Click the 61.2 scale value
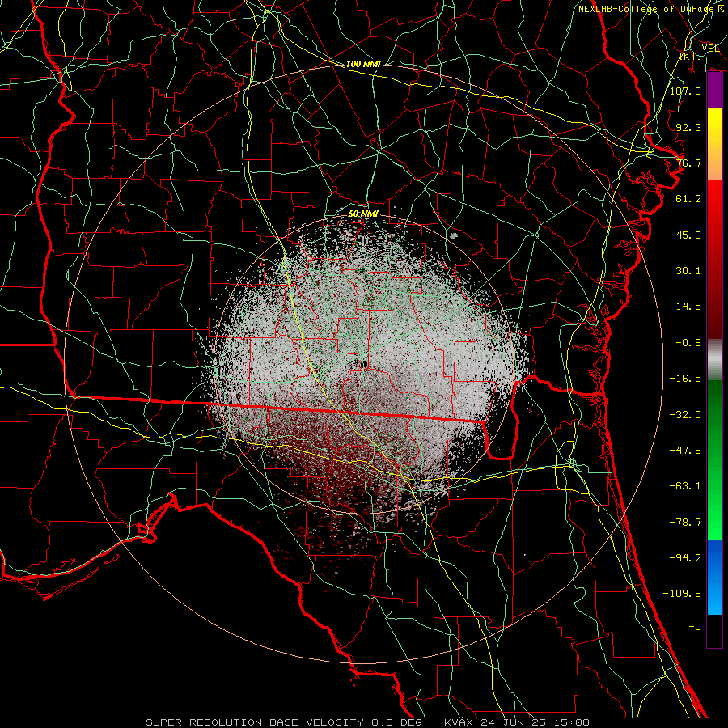728x728 pixels. point(688,199)
